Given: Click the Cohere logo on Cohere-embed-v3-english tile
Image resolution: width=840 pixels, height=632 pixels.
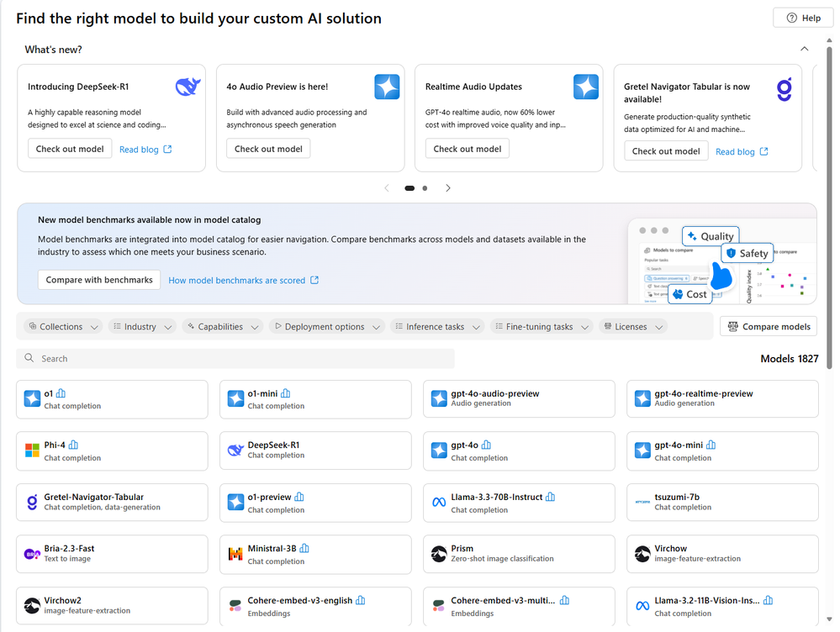Looking at the screenshot, I should tap(235, 606).
